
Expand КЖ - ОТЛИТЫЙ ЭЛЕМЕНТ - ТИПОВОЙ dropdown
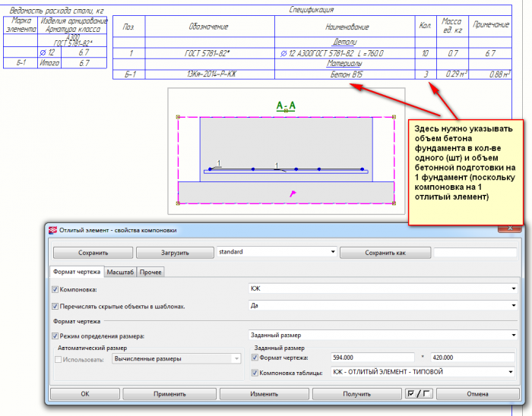[x=423, y=372]
